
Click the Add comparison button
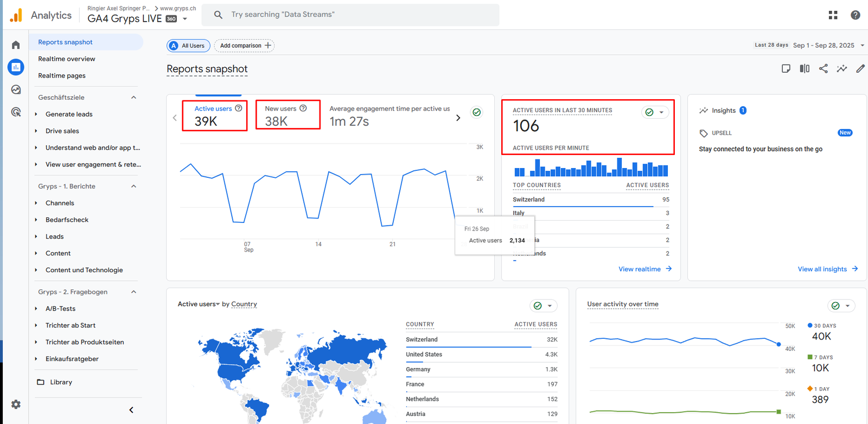245,46
